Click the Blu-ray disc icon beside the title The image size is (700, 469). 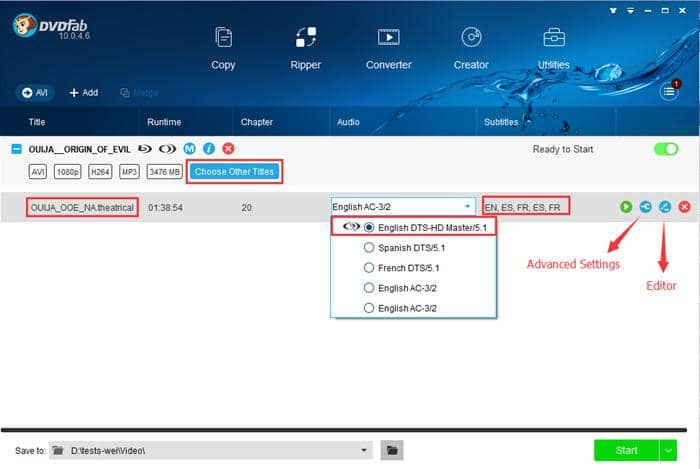tap(145, 149)
